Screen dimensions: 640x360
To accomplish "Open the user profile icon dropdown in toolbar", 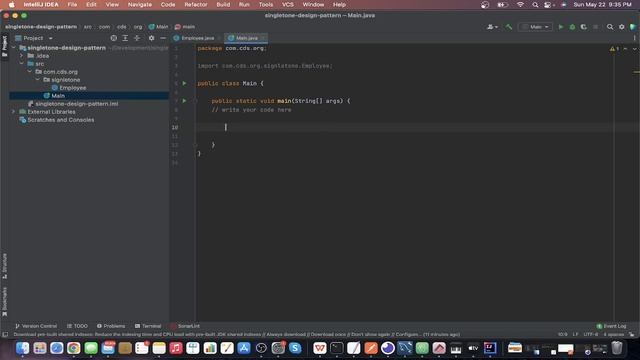I will 492,27.
